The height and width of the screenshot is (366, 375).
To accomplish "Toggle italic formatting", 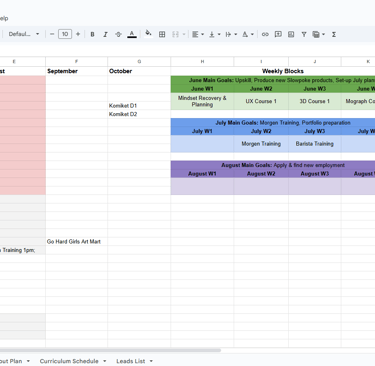I will coord(105,34).
